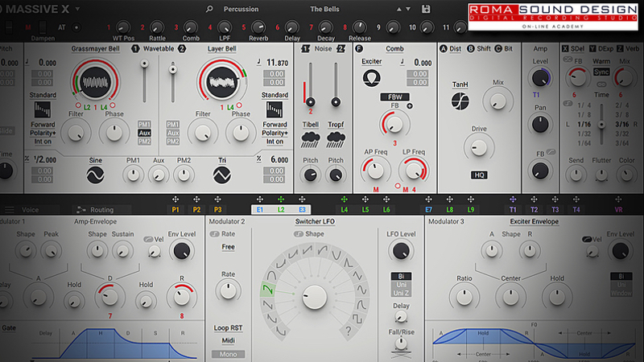644x362 pixels.
Task: Click the Grassmayer Bell wavetable display
Action: coord(95,83)
